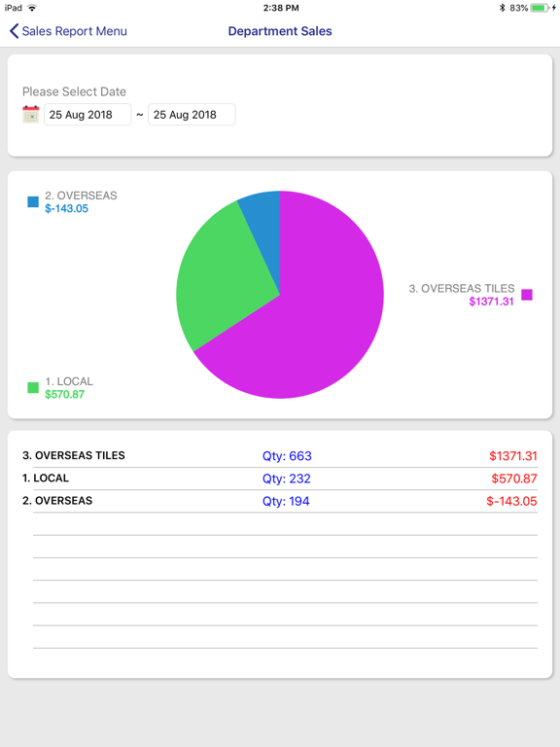Viewport: 560px width, 747px height.
Task: Click Qty: 194 value
Action: tap(286, 501)
